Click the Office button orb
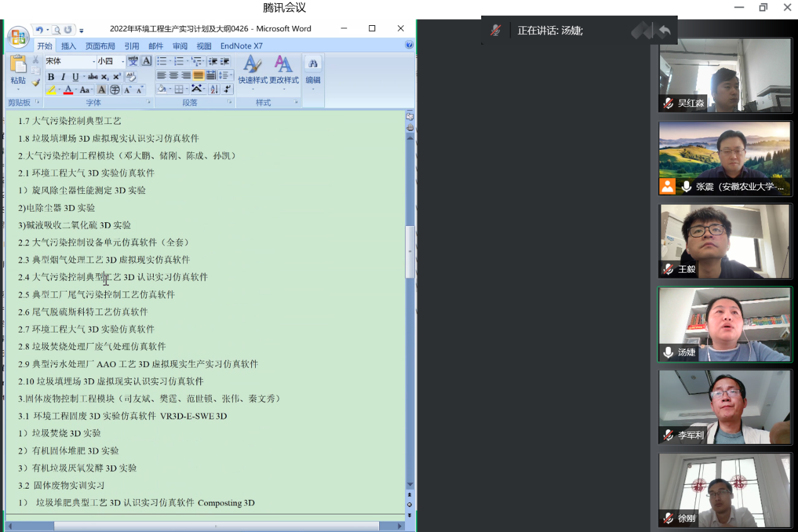Screen dimensions: 798x532 pos(18,37)
